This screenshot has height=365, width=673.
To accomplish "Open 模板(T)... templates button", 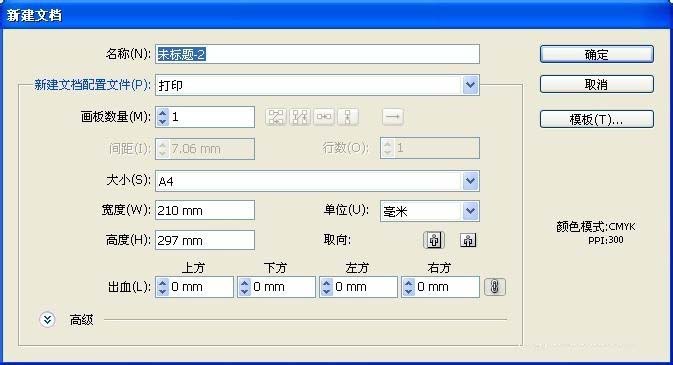I will coord(597,119).
